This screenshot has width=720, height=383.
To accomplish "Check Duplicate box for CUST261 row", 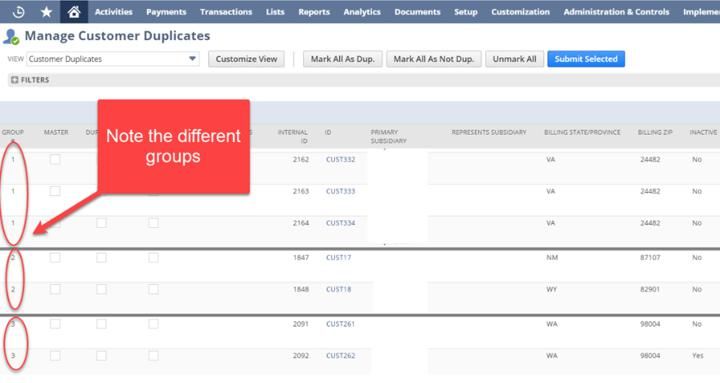I will tap(101, 324).
